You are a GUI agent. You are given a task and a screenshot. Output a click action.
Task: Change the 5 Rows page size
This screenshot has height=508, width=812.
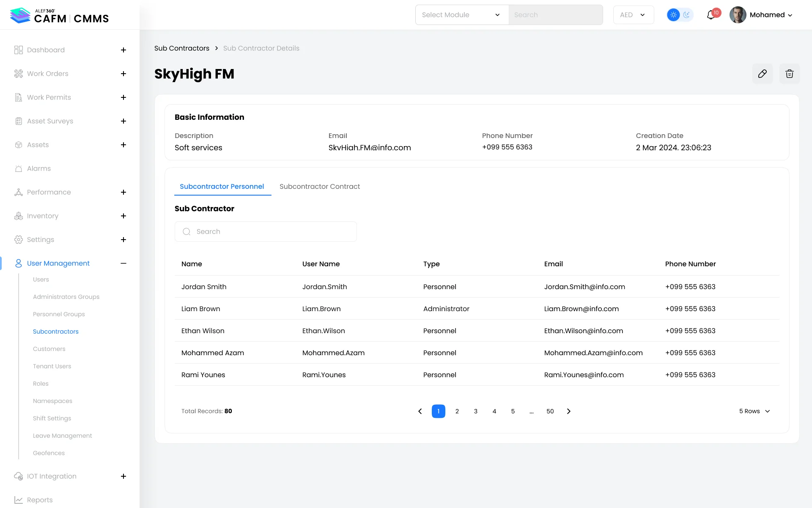coord(755,411)
